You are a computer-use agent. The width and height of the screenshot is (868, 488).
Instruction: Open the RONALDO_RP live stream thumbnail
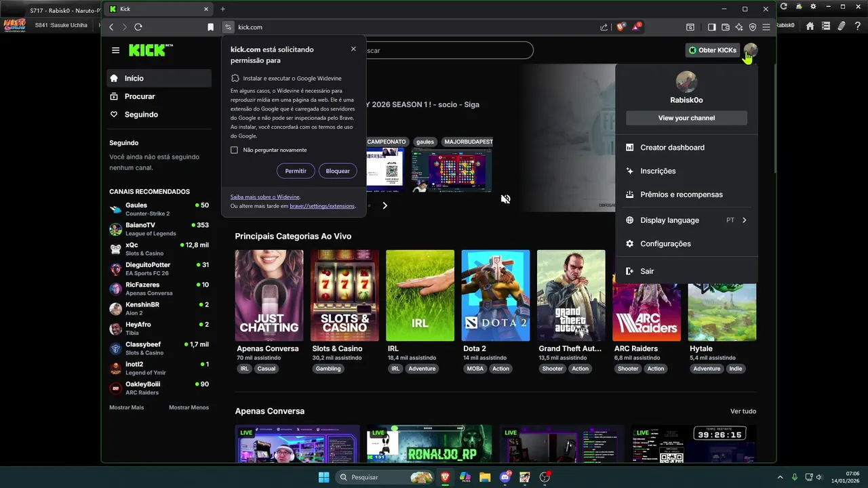(x=429, y=444)
